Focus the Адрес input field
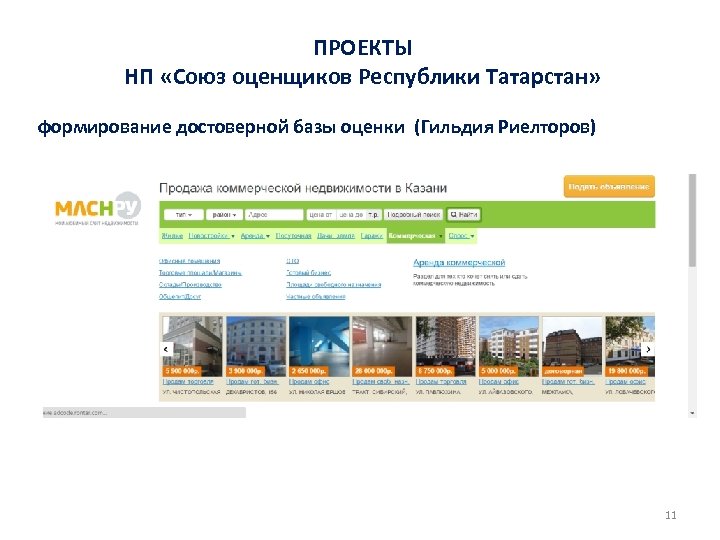Image resolution: width=720 pixels, height=540 pixels. click(x=275, y=214)
